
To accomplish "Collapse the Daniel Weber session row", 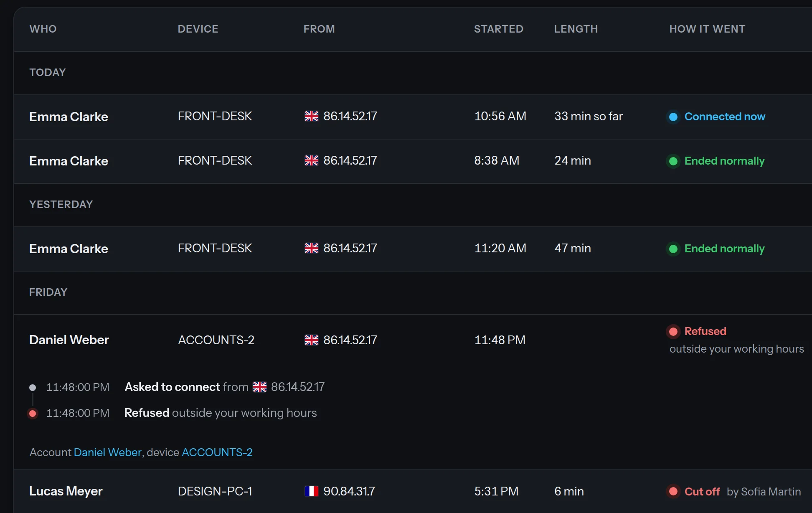I will tap(413, 340).
